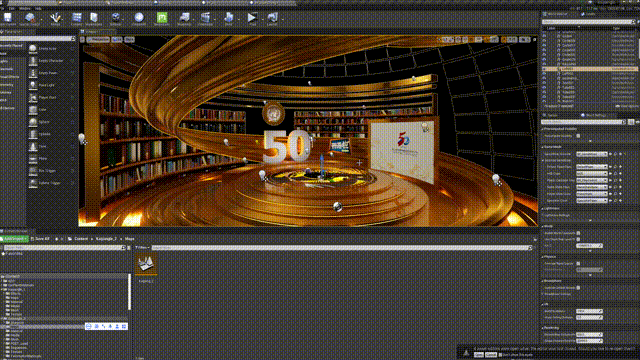Select the Cylinder shape icon
The width and height of the screenshot is (640, 360).
(x=33, y=134)
